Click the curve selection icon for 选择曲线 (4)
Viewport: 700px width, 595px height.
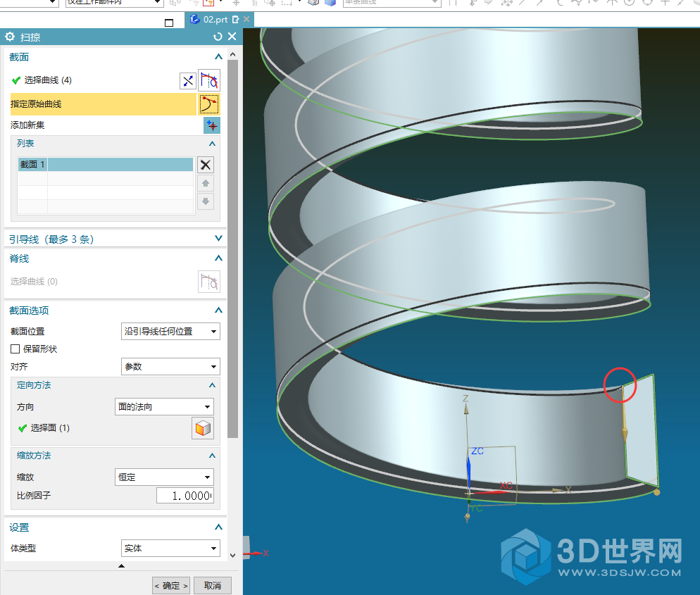click(209, 80)
